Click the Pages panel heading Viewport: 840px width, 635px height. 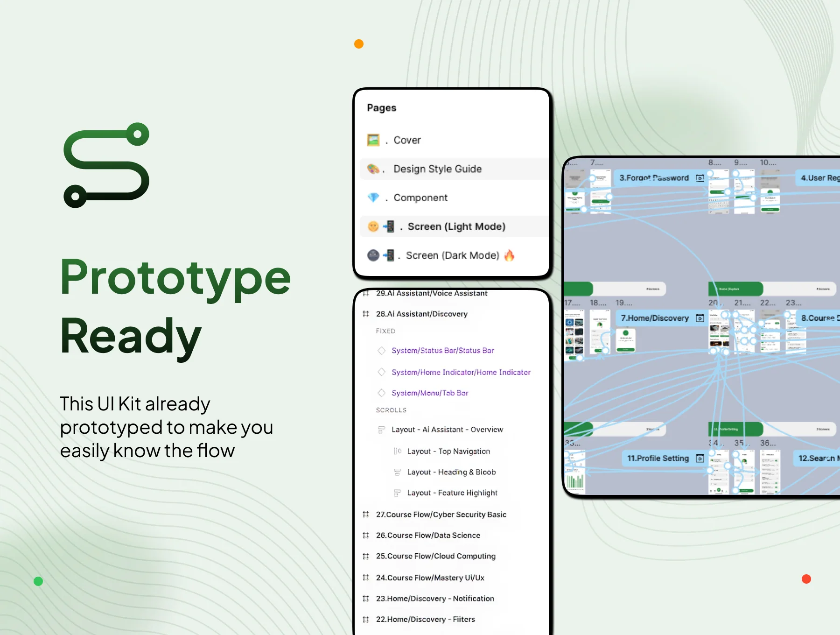pyautogui.click(x=381, y=108)
